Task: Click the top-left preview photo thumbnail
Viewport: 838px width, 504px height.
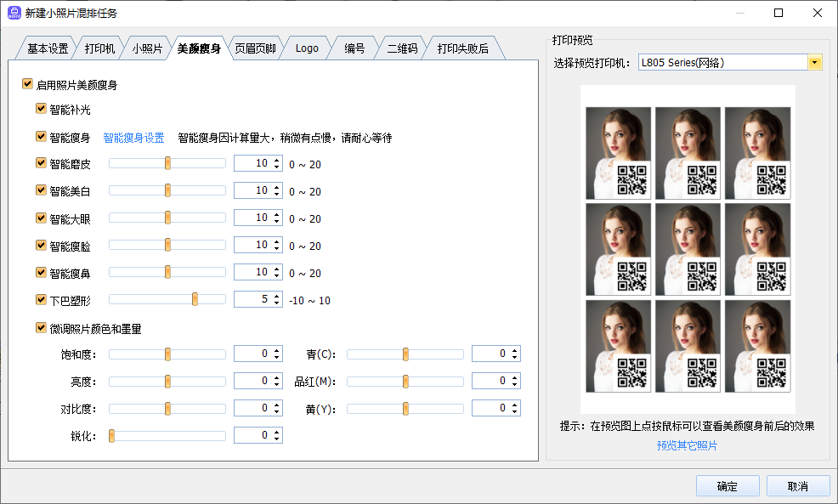Action: click(x=619, y=153)
